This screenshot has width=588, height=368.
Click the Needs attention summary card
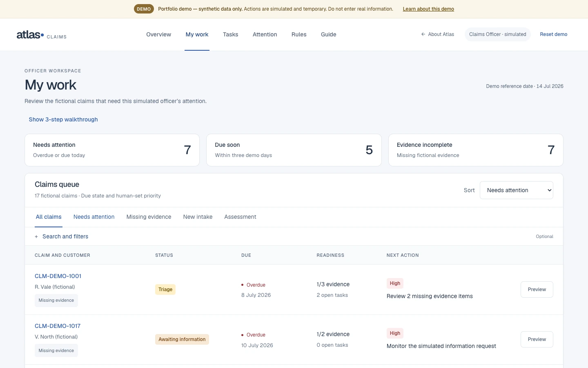[112, 150]
